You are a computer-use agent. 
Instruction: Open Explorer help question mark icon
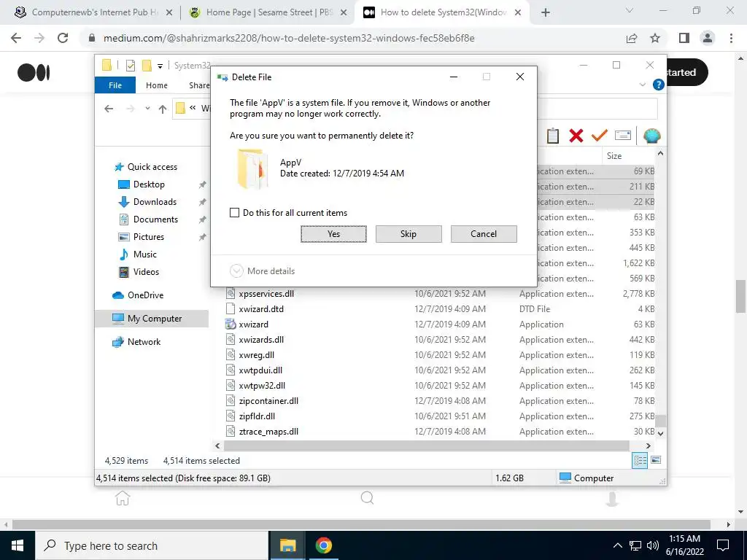659,85
